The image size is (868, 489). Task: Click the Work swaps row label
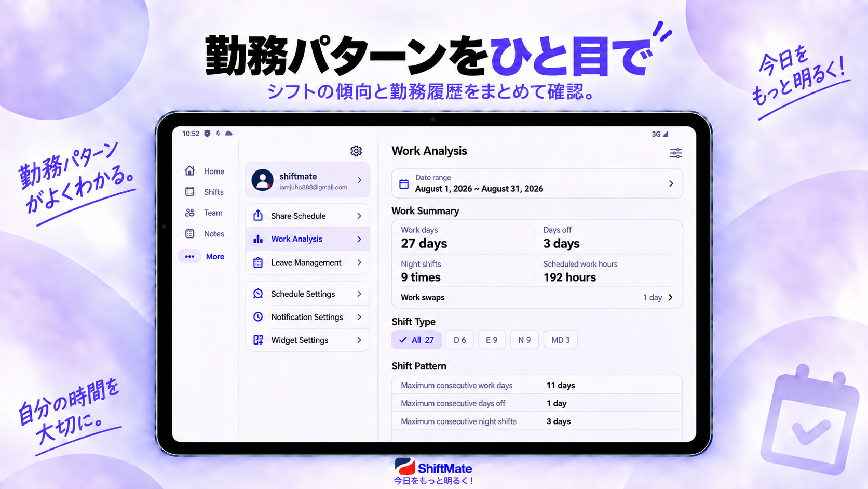[x=423, y=297]
